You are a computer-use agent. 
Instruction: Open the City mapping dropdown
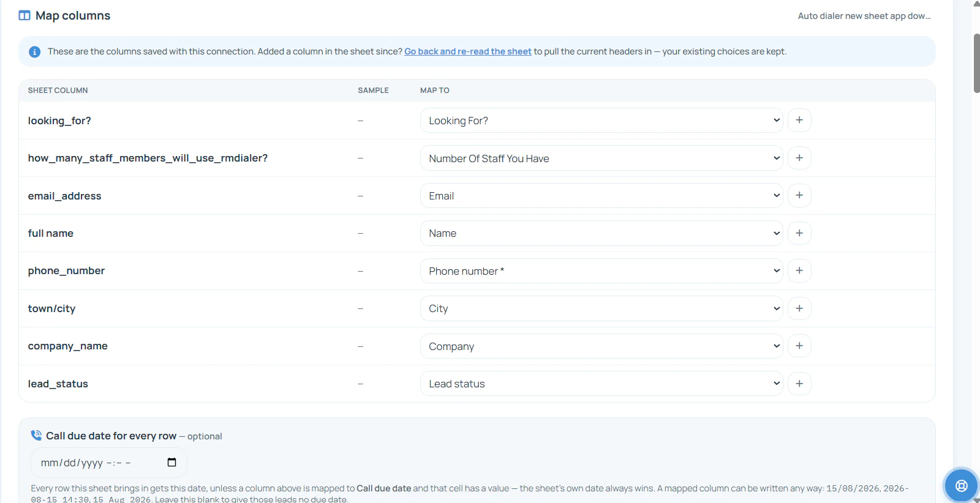[601, 308]
